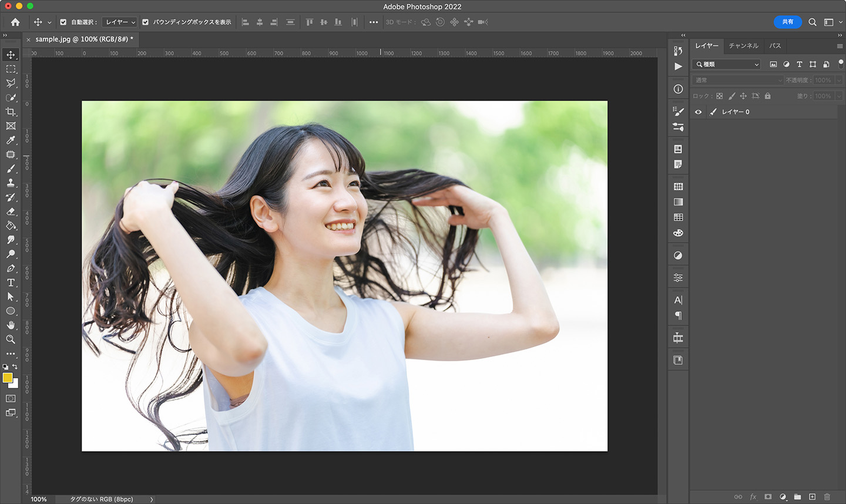This screenshot has width=846, height=504.
Task: Toggle the 自動選択 checkbox
Action: (x=63, y=22)
